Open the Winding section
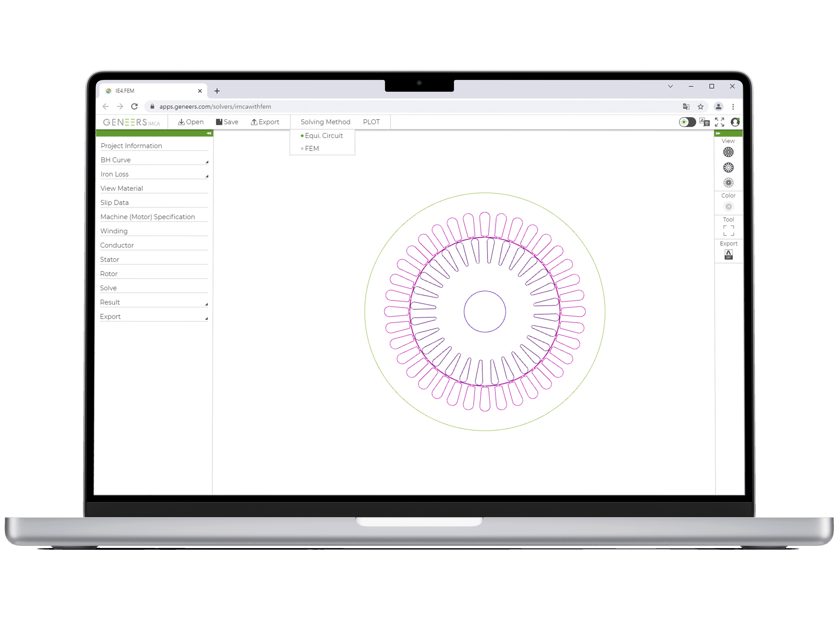 pyautogui.click(x=154, y=231)
